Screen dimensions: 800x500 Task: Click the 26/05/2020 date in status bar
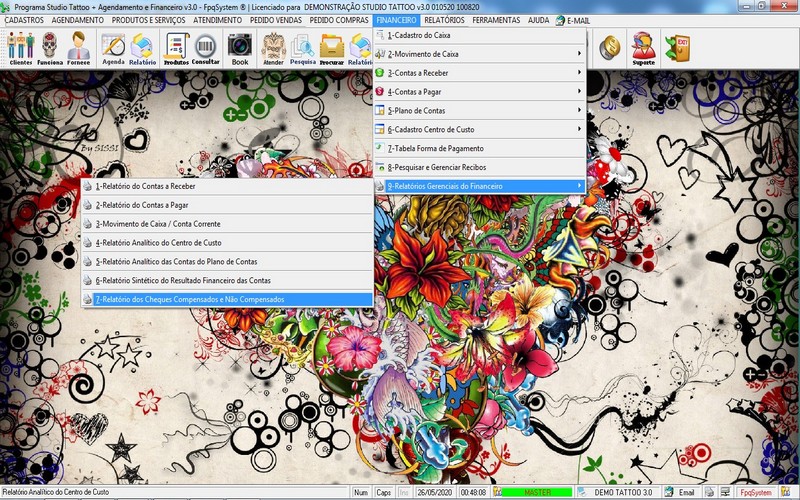pyautogui.click(x=434, y=492)
